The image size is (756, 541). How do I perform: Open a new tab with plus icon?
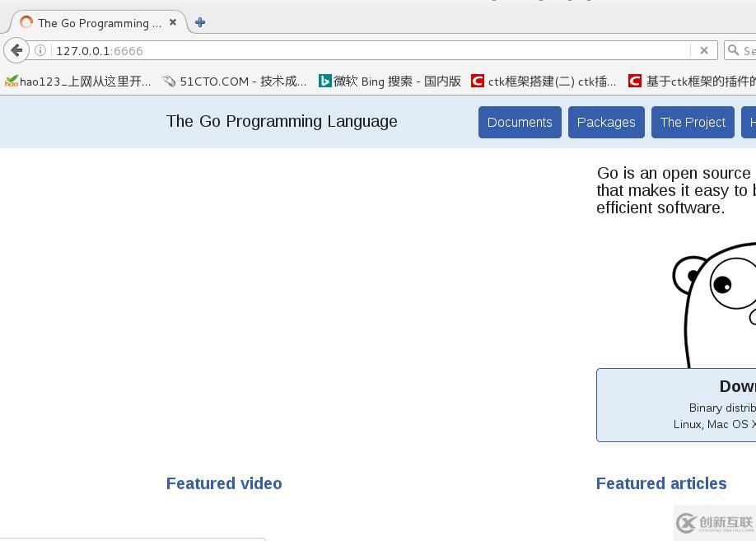point(200,22)
